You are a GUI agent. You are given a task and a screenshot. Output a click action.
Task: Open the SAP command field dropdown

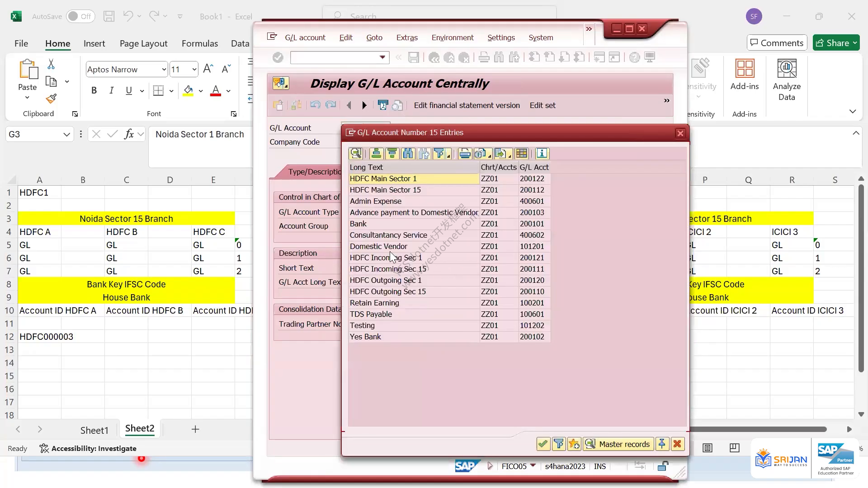(382, 57)
